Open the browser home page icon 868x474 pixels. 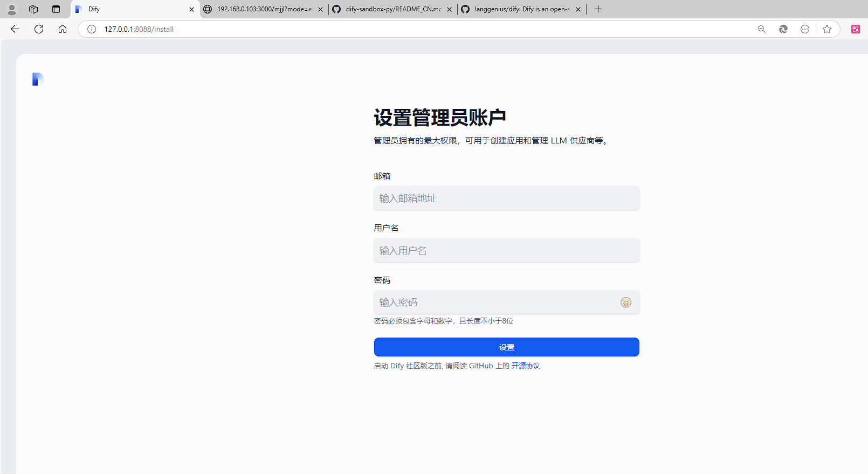point(63,29)
